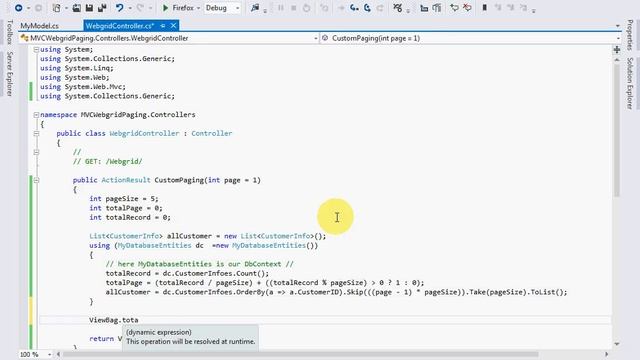The image size is (640, 360).
Task: Click the grayed Stop debugging icon
Action: click(x=293, y=8)
